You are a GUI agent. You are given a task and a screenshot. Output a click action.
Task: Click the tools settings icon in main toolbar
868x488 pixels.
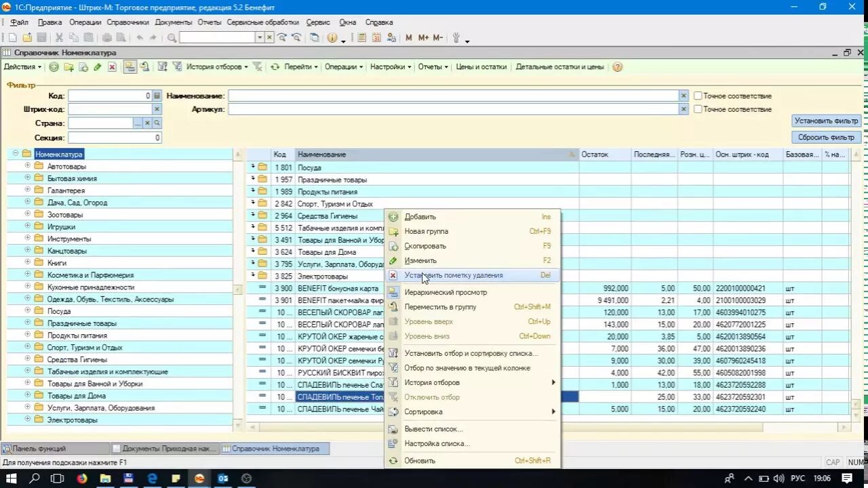click(456, 38)
